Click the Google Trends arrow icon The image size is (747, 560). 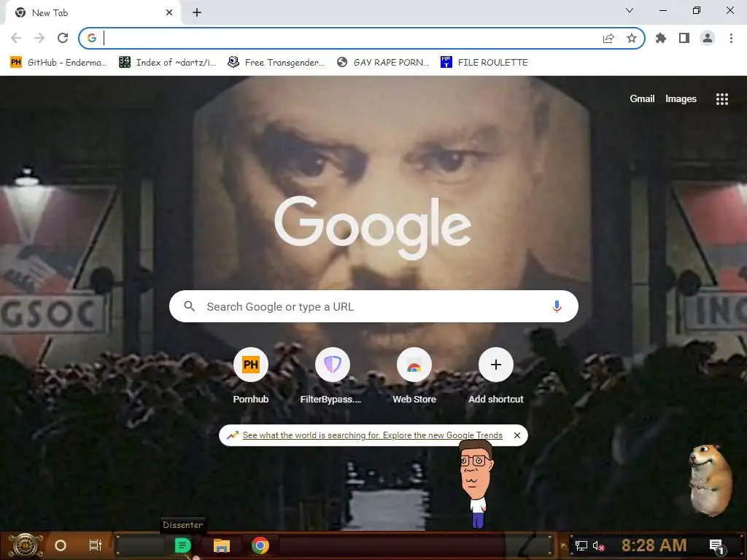pyautogui.click(x=233, y=435)
